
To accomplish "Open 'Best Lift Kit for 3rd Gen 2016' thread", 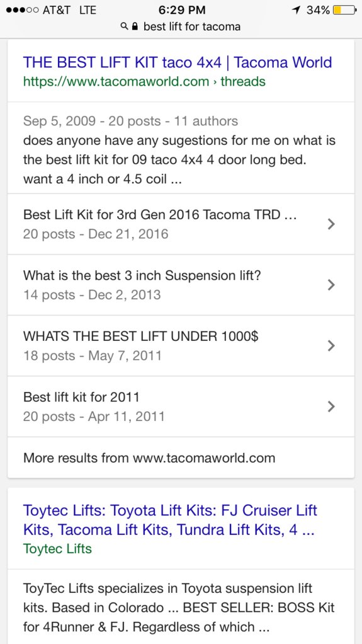I will 181,224.
